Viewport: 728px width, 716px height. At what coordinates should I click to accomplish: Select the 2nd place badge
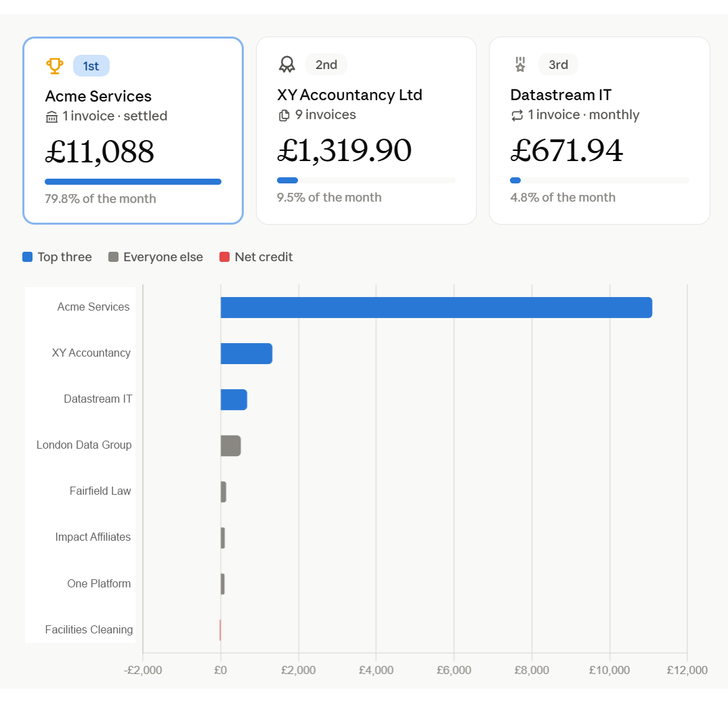[326, 64]
